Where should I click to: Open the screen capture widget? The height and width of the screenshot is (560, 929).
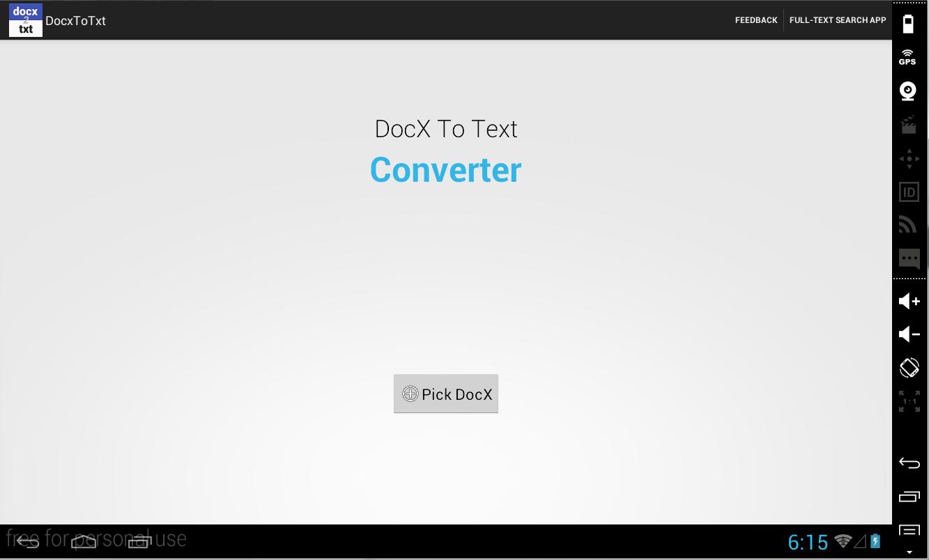tap(909, 124)
